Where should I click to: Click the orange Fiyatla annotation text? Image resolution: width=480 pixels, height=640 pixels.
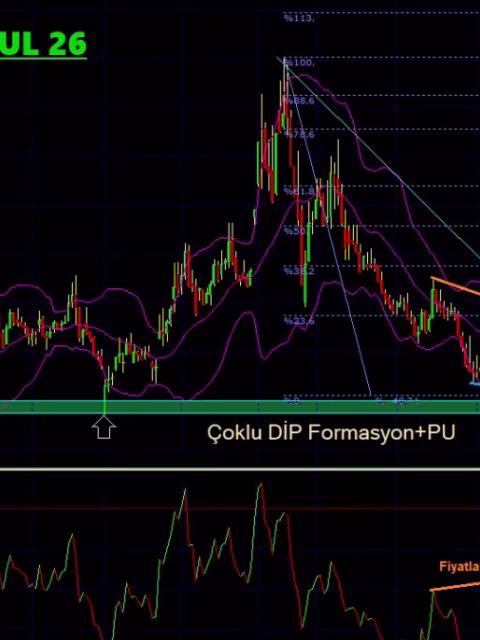(459, 566)
